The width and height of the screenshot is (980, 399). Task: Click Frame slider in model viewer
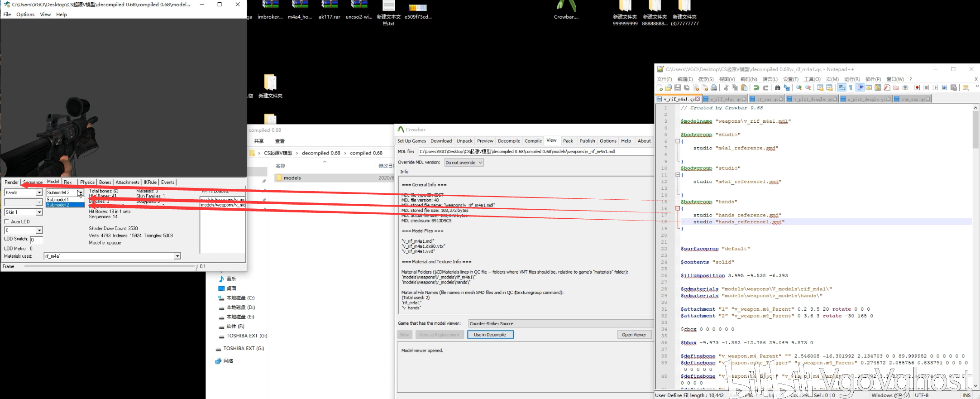pyautogui.click(x=111, y=267)
